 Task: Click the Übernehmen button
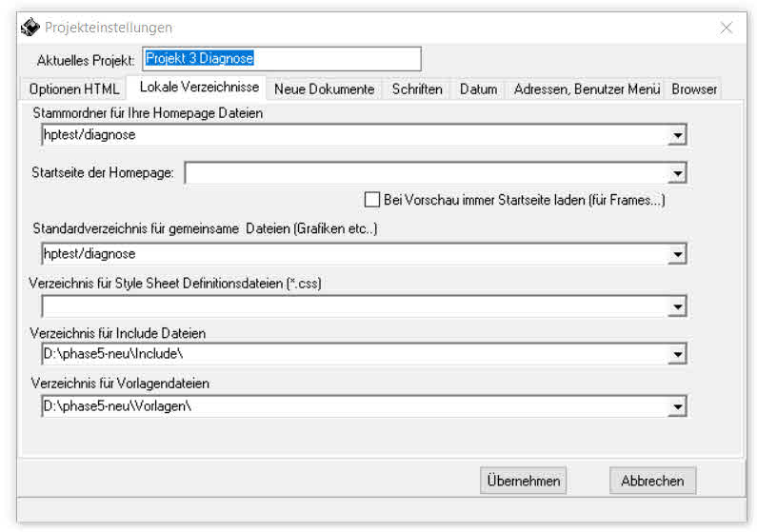(523, 481)
